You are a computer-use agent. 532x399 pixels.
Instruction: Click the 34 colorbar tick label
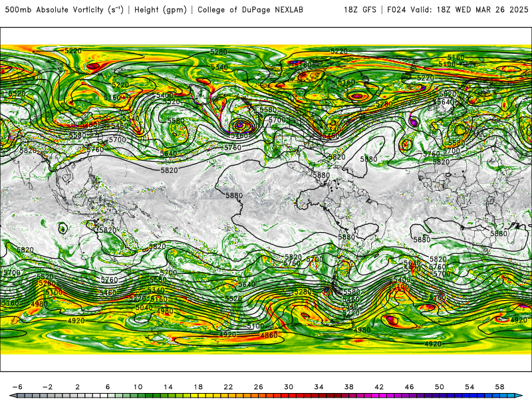(319, 387)
